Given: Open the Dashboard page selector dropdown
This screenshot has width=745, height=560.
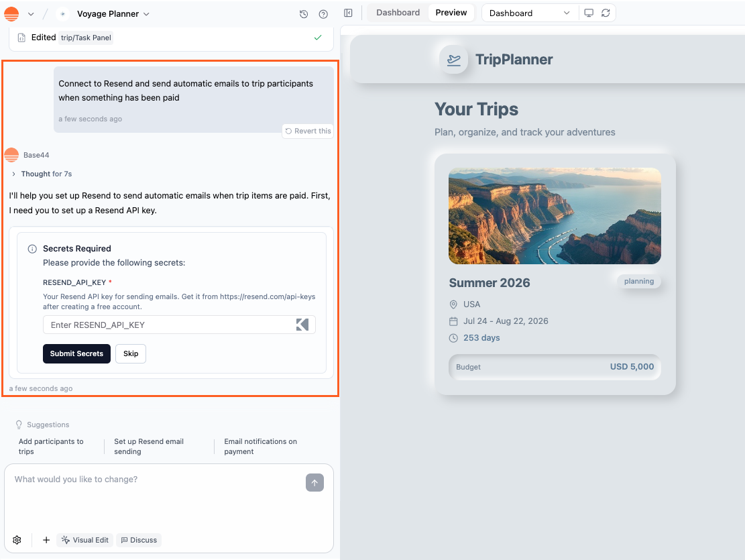Looking at the screenshot, I should pyautogui.click(x=529, y=13).
